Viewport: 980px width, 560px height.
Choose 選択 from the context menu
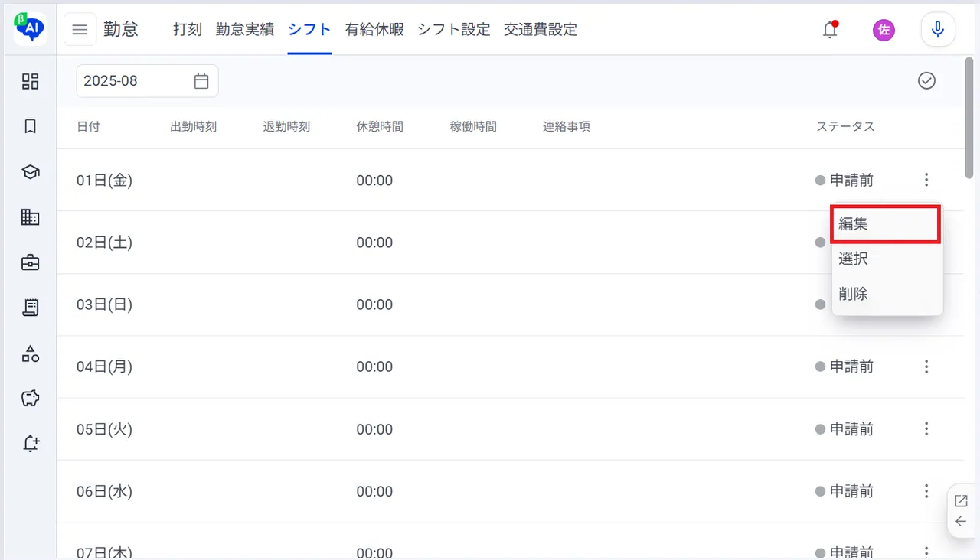tap(887, 259)
